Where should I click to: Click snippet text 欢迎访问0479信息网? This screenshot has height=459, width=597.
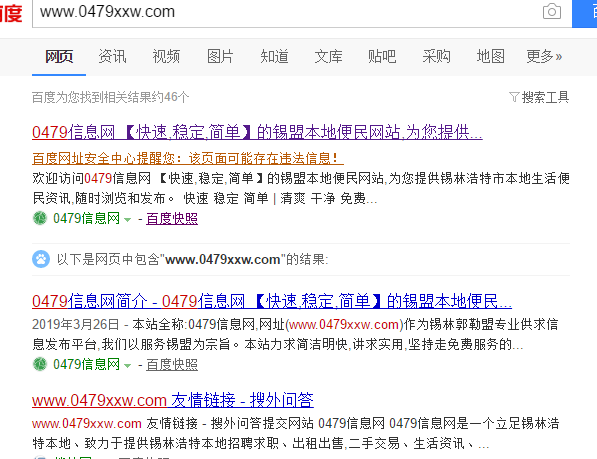pos(92,178)
